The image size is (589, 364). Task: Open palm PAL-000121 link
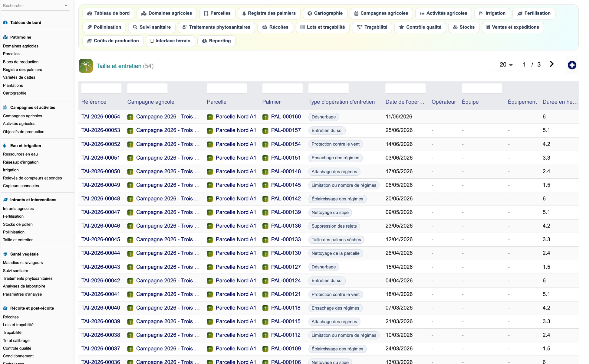point(286,294)
